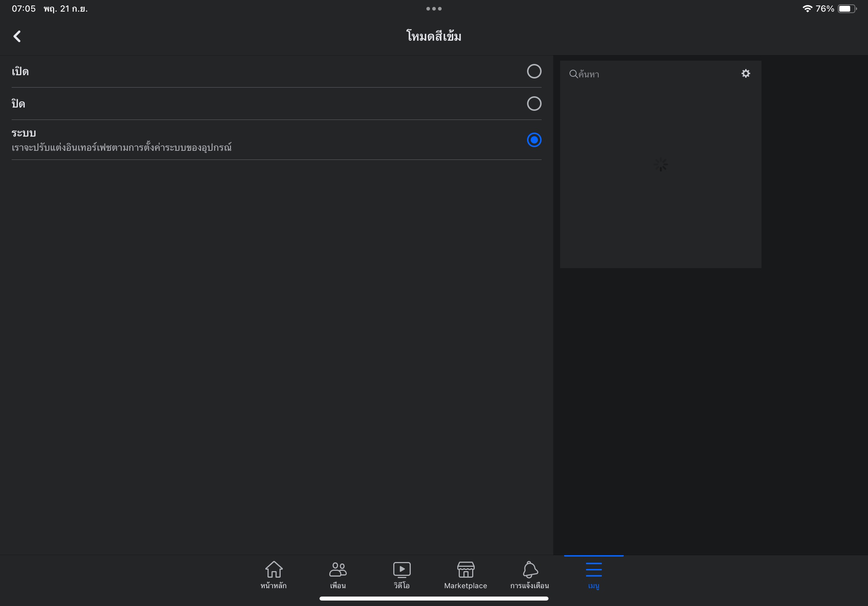Tap the เปิด option label
868x606 pixels.
click(20, 72)
